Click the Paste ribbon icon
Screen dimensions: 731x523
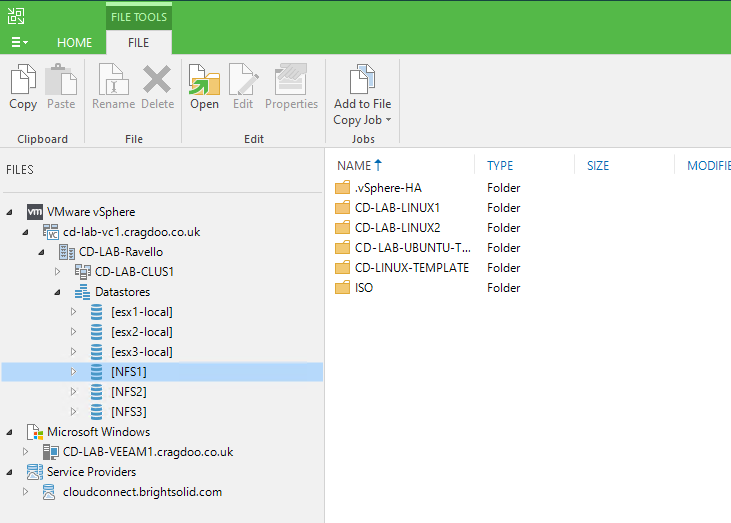(61, 79)
